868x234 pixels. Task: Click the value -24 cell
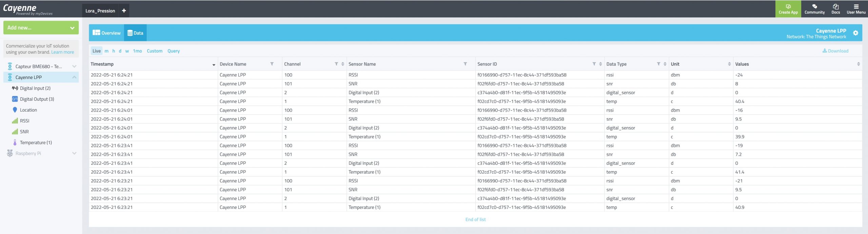point(797,75)
